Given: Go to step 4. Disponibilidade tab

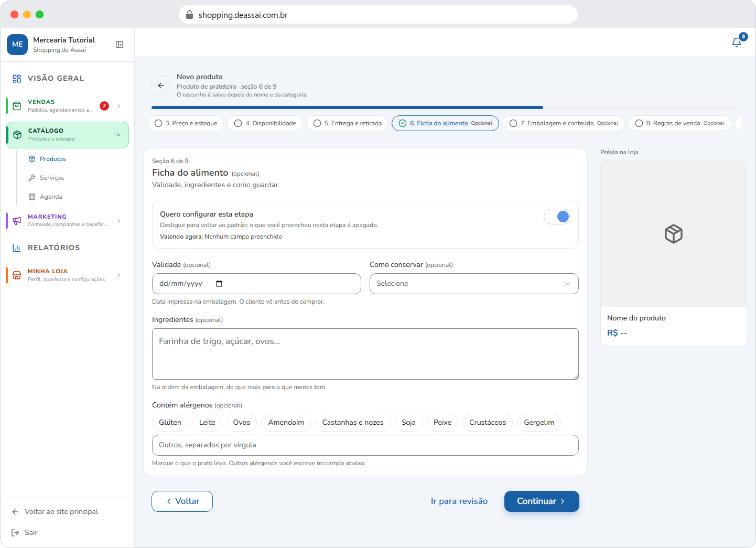Looking at the screenshot, I should pos(265,123).
